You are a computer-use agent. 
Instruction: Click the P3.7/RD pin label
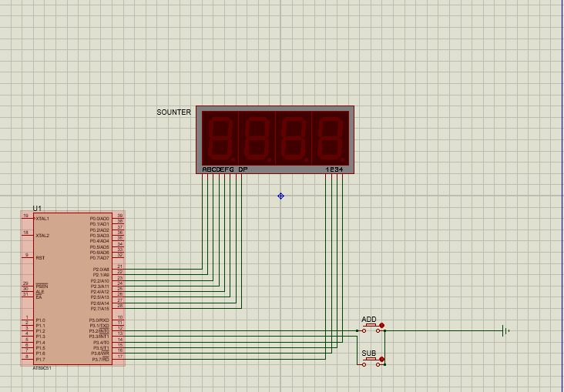tap(101, 360)
